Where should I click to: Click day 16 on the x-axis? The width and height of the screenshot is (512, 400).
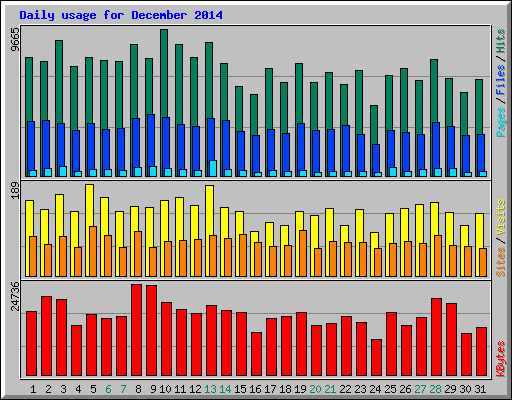point(255,389)
